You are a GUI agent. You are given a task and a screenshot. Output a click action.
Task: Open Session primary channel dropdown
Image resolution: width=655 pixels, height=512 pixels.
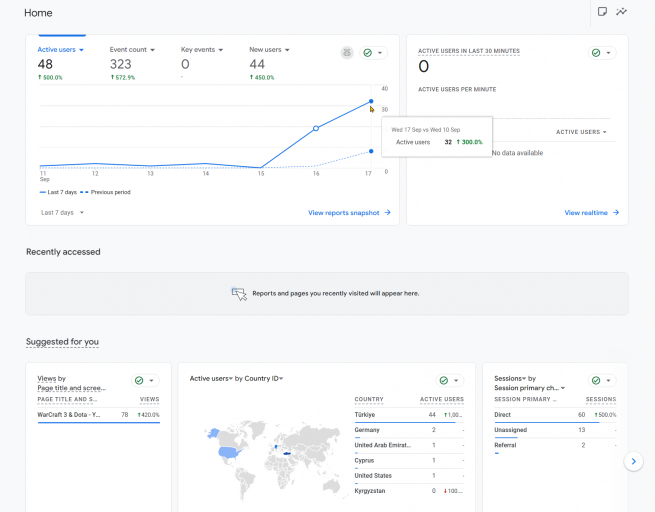coord(529,388)
